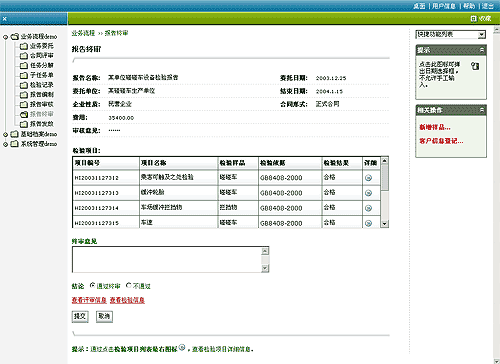
Task: Click the date picker icon in 提示 panel
Action: [475, 66]
